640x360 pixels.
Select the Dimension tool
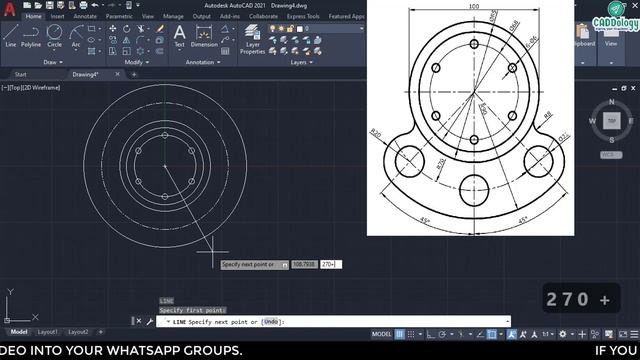[x=204, y=36]
